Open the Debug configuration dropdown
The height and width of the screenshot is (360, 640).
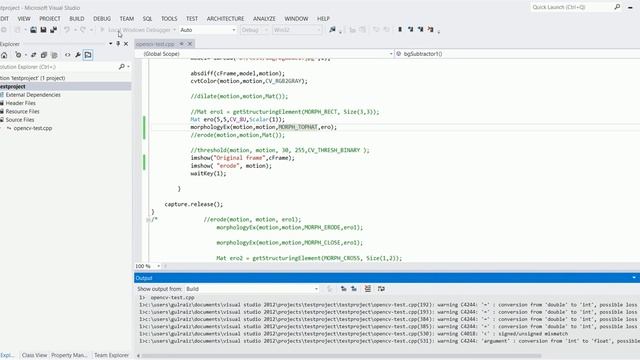(x=254, y=30)
